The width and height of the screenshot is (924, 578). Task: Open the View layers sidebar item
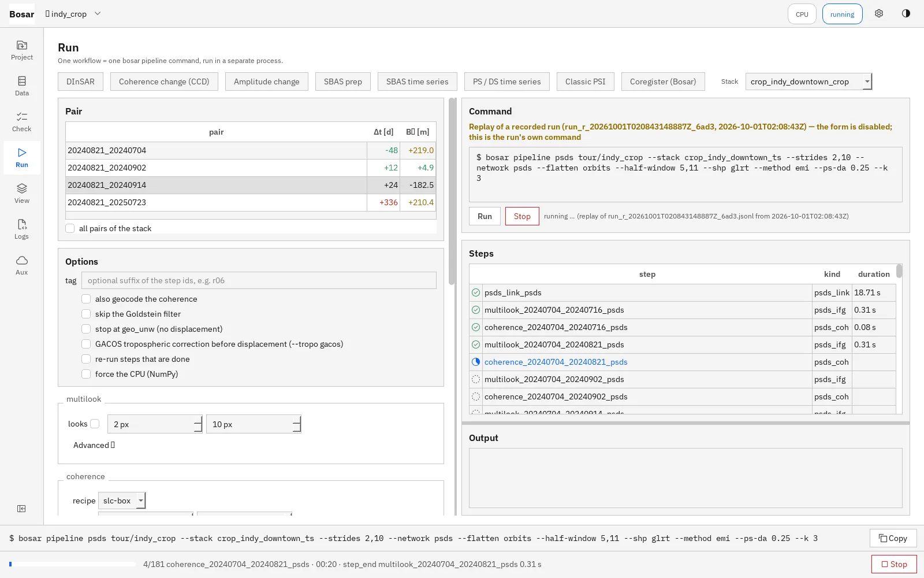(22, 194)
